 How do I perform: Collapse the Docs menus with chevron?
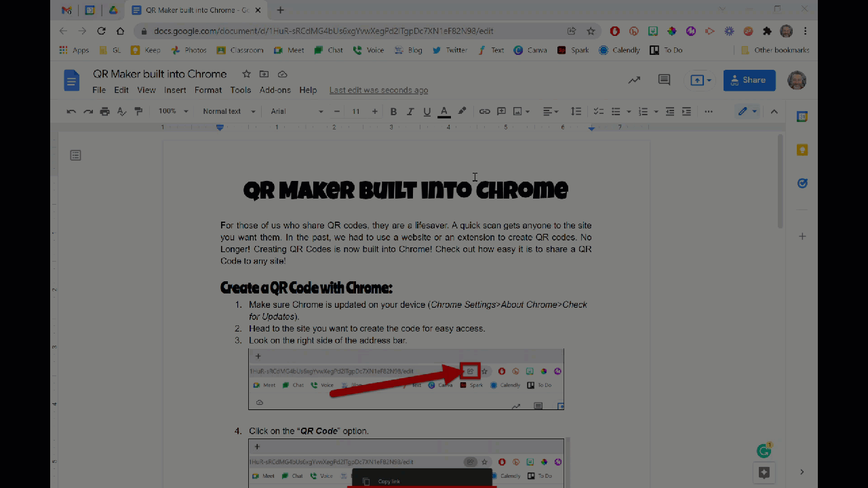[774, 111]
